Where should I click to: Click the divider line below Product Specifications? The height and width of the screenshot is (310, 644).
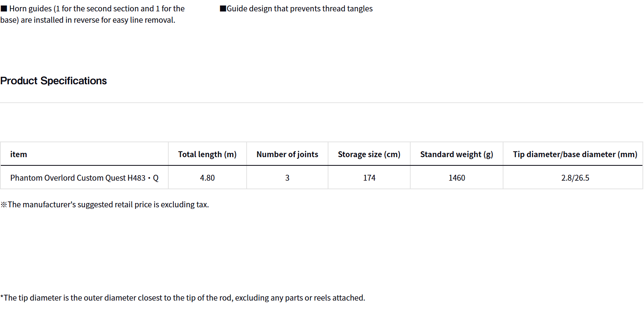click(321, 103)
